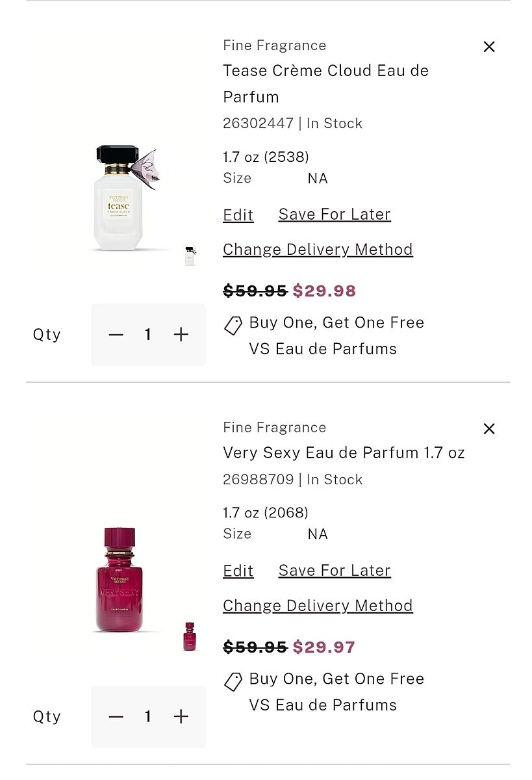
Task: Edit the Very Sexy Eau de Parfum item
Action: pyautogui.click(x=238, y=571)
